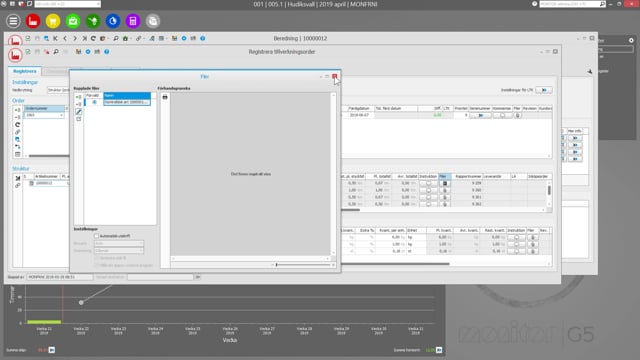Toggle the Instruktion checkbox in first operation row
Screen dimensions: 640x360
(428, 183)
